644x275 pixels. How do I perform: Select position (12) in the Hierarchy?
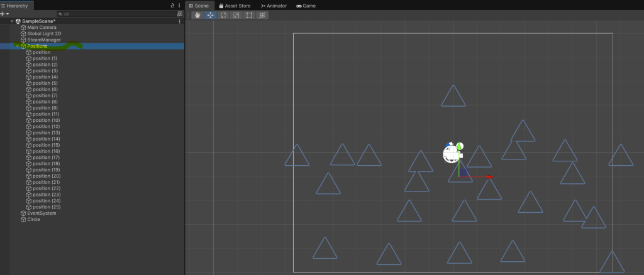pyautogui.click(x=46, y=127)
